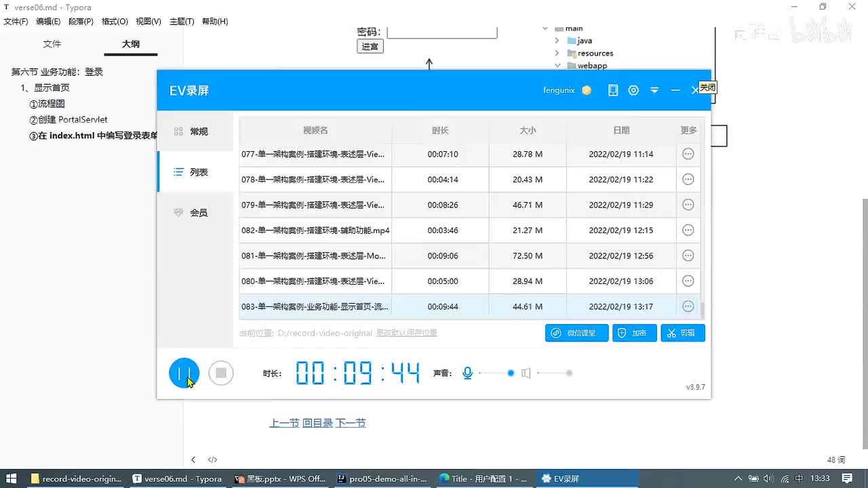
Task: Jump to outline item ①流程图
Action: point(47,104)
